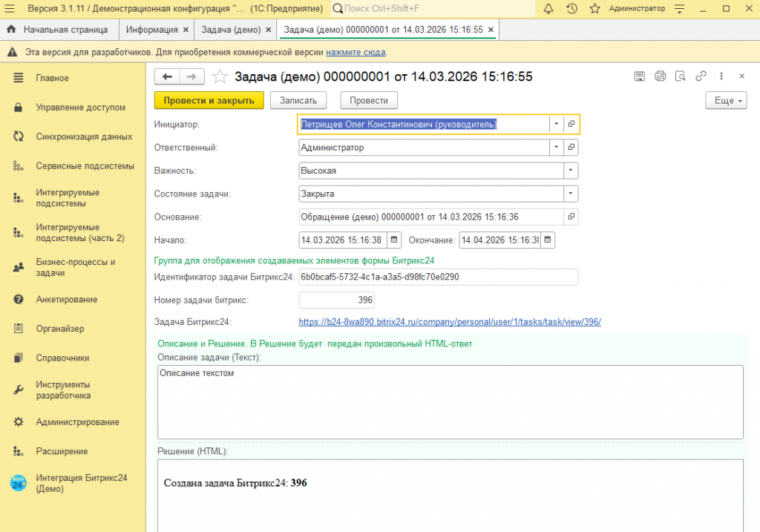This screenshot has width=760, height=532.
Task: Open the history clock icon
Action: pos(571,9)
